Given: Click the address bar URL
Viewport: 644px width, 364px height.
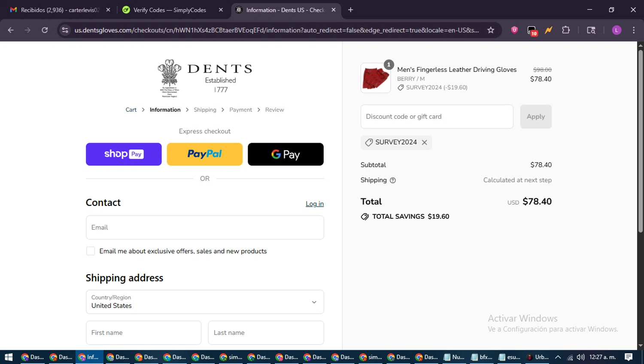Looking at the screenshot, I should (276, 30).
